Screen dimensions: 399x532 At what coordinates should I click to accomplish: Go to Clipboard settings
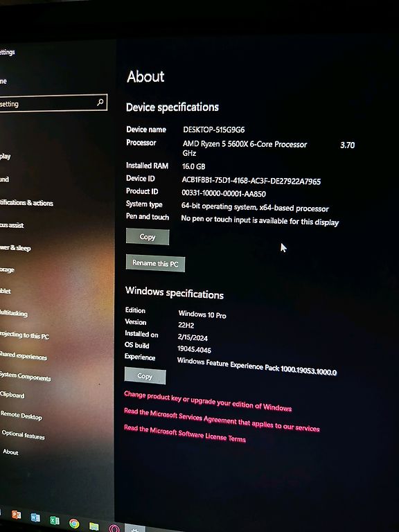12,395
